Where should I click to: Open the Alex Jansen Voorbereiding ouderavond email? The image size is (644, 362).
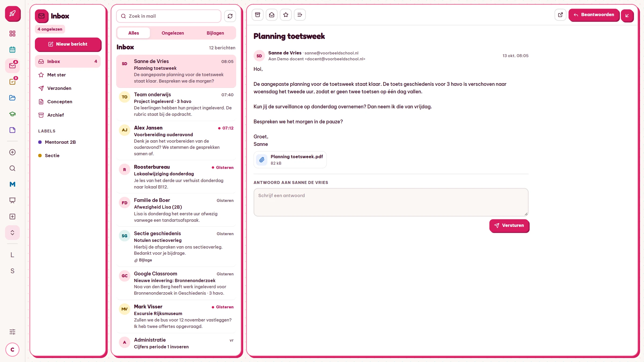(176, 141)
